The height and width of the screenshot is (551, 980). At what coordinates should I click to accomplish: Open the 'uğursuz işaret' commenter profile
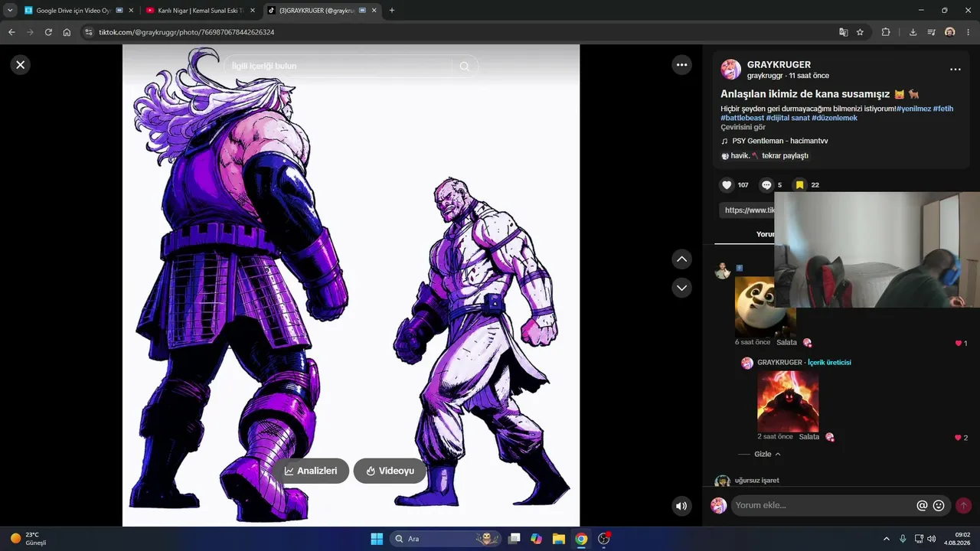[x=756, y=481]
